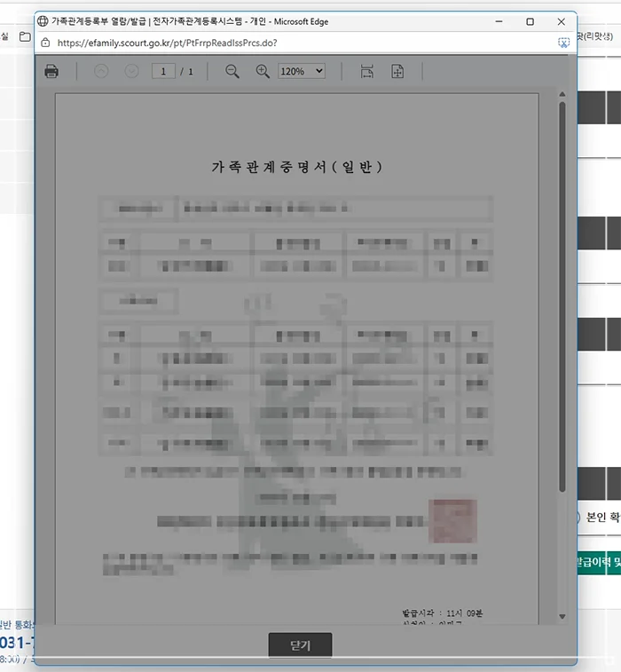The height and width of the screenshot is (672, 621).
Task: Zoom in with the plus magnifier
Action: click(x=263, y=72)
